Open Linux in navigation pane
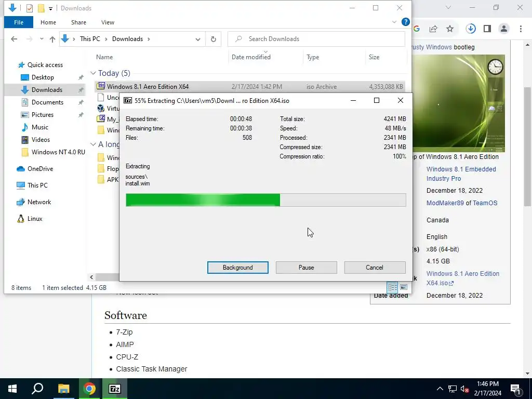Screen dimensions: 532x399 tap(35, 219)
